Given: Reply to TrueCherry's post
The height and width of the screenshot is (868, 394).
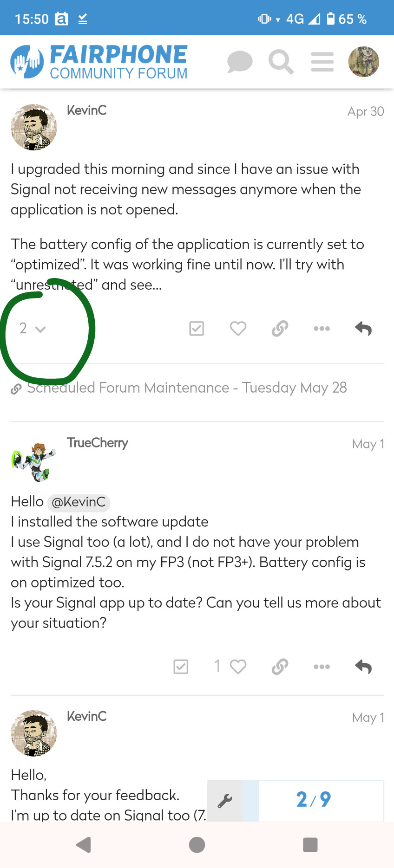Looking at the screenshot, I should [363, 667].
